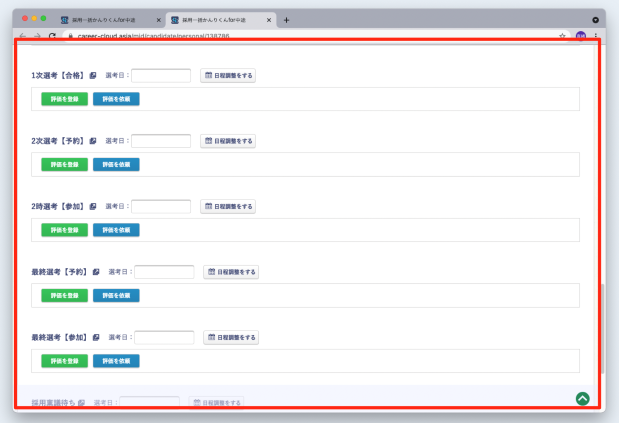
Task: Click copy icon beside 2次選考【予約】
Action: click(x=92, y=141)
